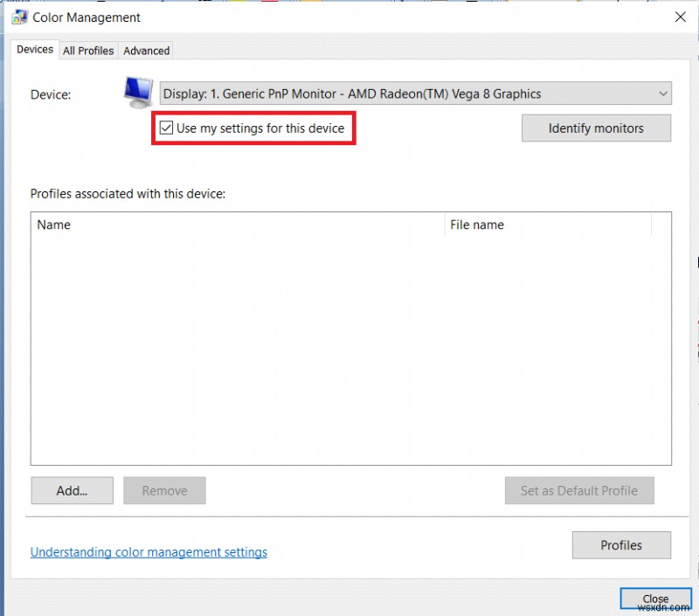699x616 pixels.
Task: Open the Profiles button menu
Action: coord(621,544)
